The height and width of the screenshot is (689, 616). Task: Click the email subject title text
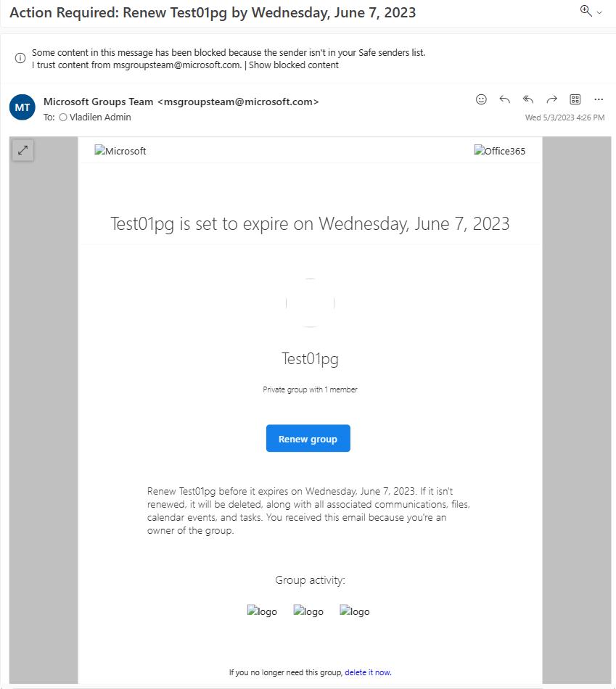pos(213,13)
